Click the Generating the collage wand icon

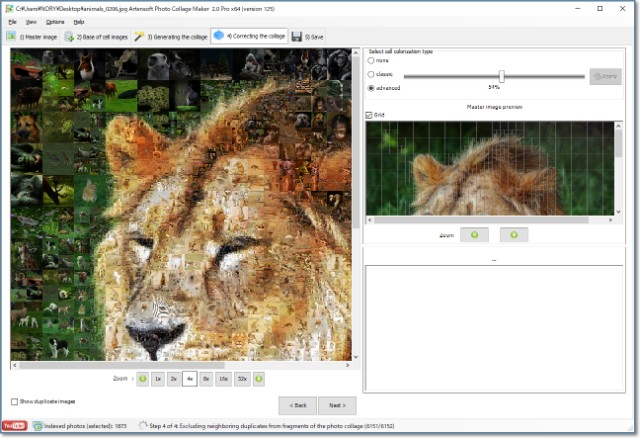140,37
